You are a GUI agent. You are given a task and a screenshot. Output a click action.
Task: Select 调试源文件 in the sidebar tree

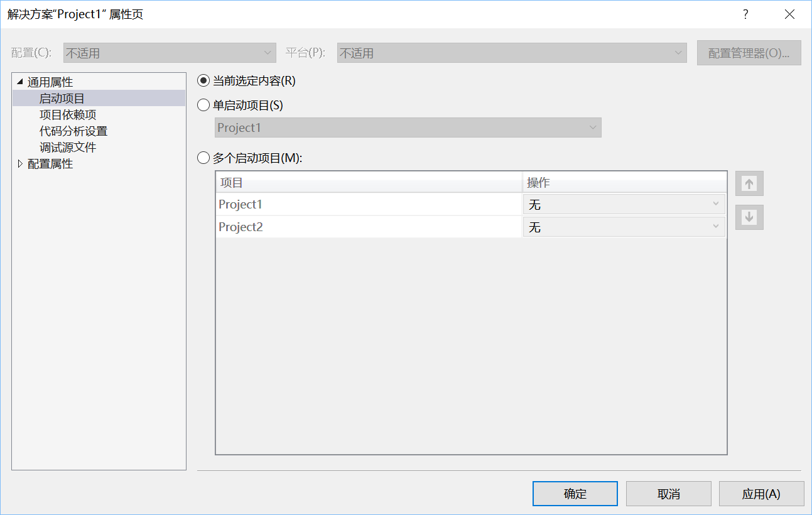point(68,147)
